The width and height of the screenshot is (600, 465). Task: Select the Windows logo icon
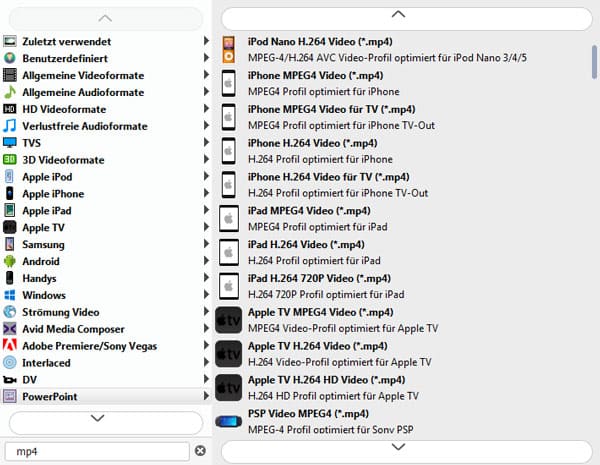pyautogui.click(x=10, y=295)
